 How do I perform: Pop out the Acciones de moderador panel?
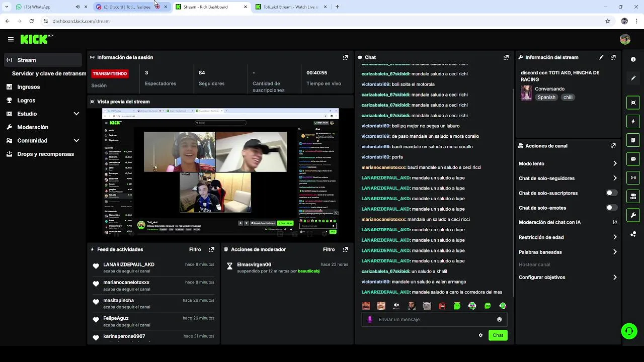pos(345,249)
